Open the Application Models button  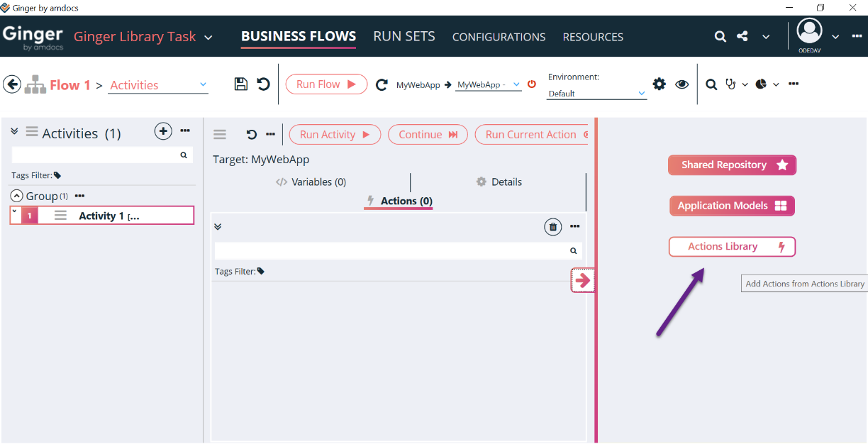(x=732, y=206)
